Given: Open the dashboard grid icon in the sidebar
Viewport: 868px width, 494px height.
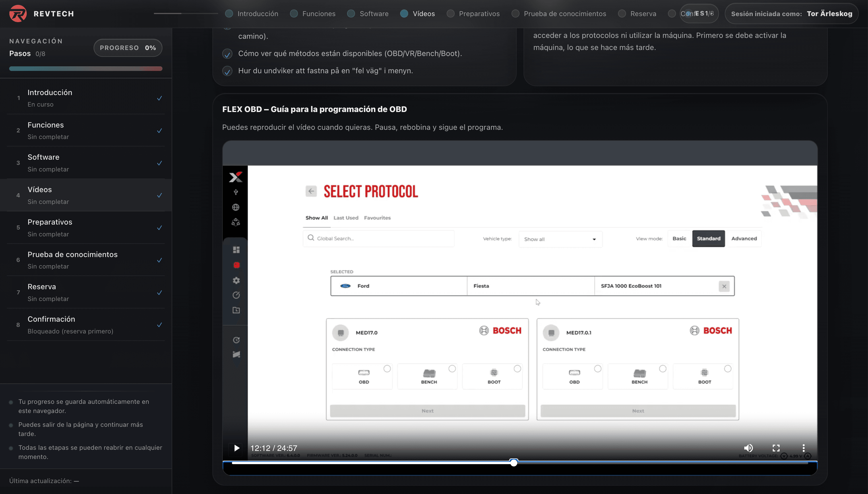Looking at the screenshot, I should pos(236,250).
